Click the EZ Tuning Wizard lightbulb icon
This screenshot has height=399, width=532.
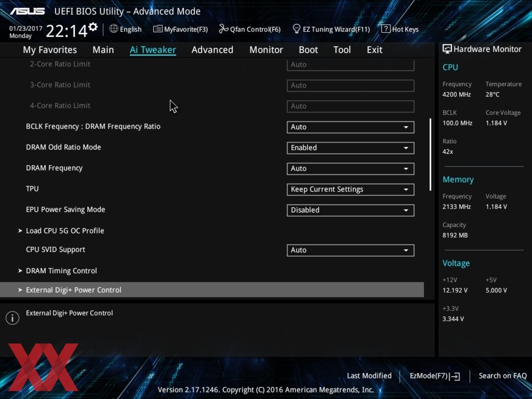pyautogui.click(x=297, y=29)
